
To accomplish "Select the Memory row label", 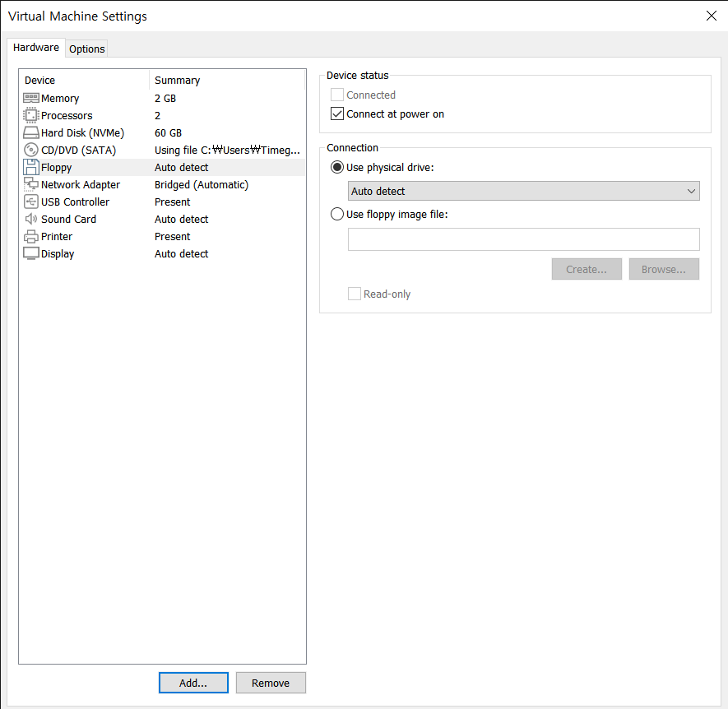I will 60,99.
